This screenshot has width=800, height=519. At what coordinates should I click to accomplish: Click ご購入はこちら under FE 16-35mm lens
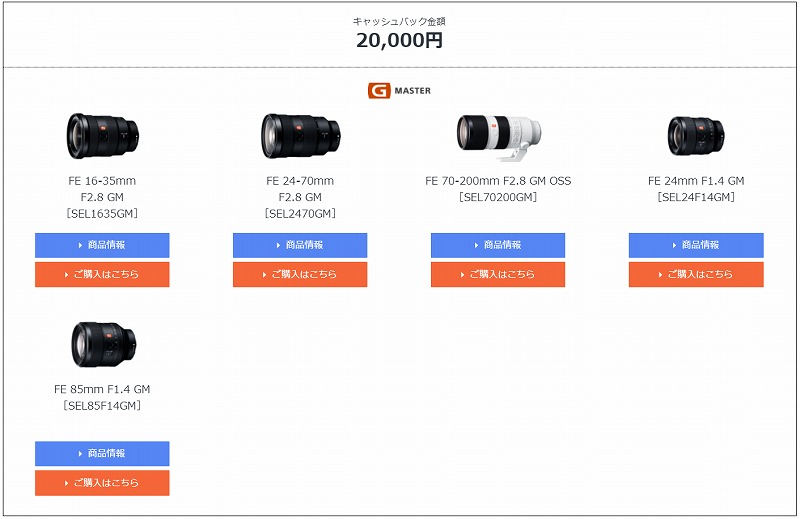pos(102,275)
